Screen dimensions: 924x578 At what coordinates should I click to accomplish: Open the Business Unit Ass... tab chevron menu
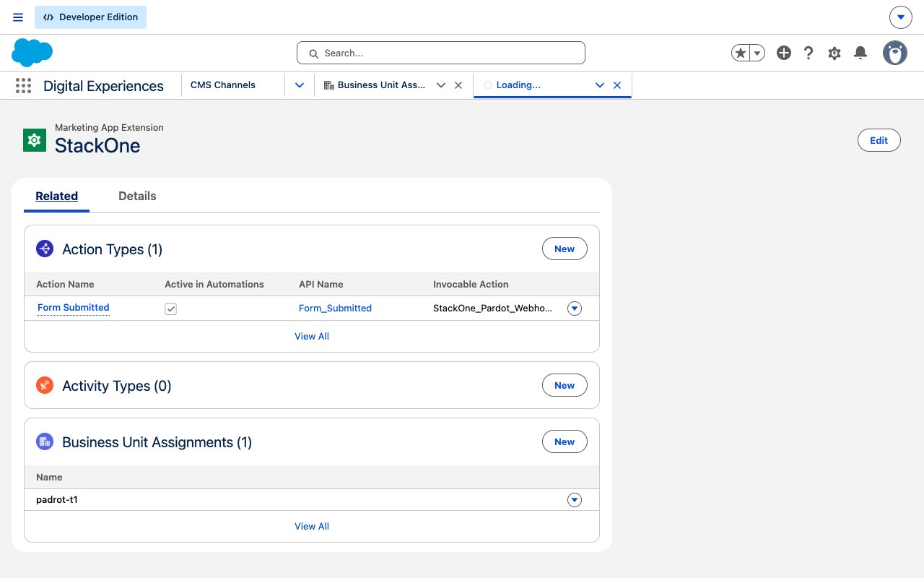441,85
